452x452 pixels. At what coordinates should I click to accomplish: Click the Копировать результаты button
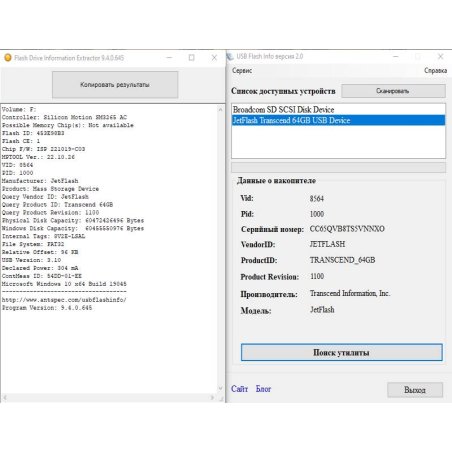pyautogui.click(x=115, y=85)
